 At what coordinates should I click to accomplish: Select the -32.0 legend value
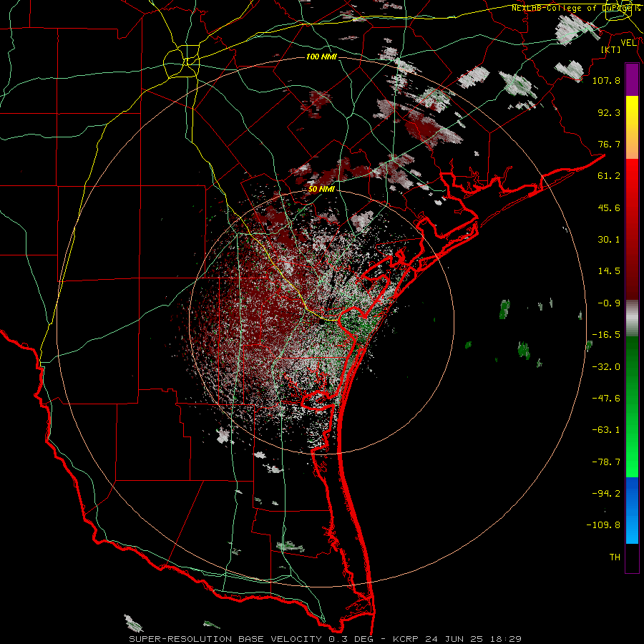606,367
